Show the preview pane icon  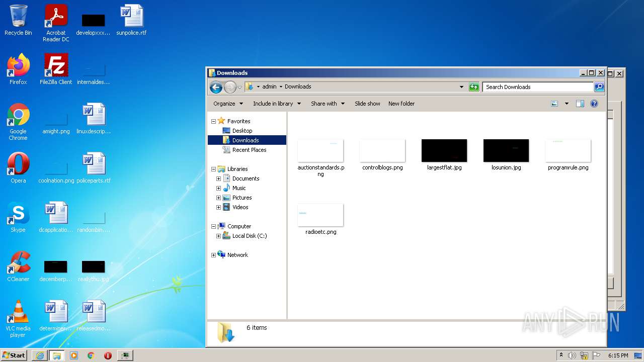coord(580,104)
